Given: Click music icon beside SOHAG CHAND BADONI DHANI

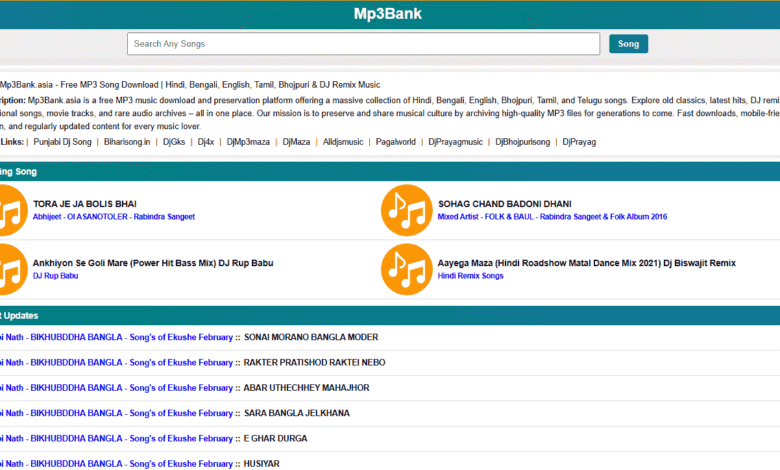Looking at the screenshot, I should coord(406,210).
